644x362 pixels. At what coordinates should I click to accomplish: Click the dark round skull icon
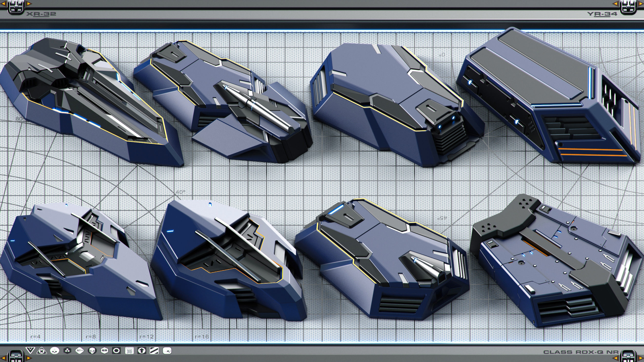click(92, 351)
